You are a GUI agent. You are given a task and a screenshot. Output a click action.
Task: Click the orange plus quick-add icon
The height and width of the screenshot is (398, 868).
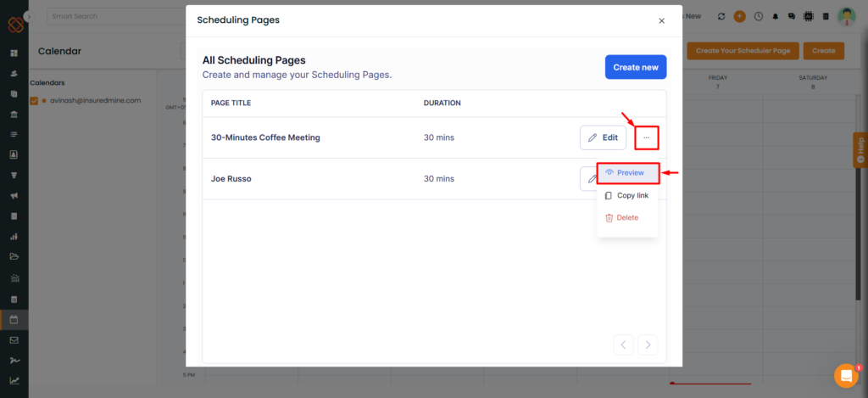739,17
